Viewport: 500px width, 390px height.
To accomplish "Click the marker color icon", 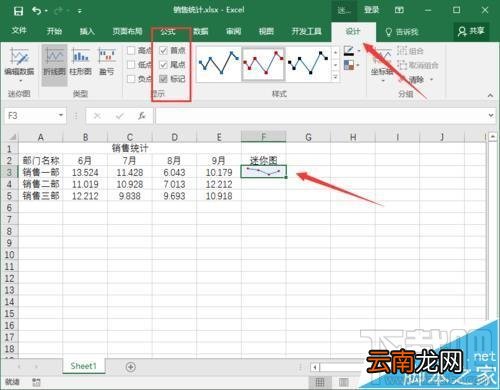I will 349,65.
